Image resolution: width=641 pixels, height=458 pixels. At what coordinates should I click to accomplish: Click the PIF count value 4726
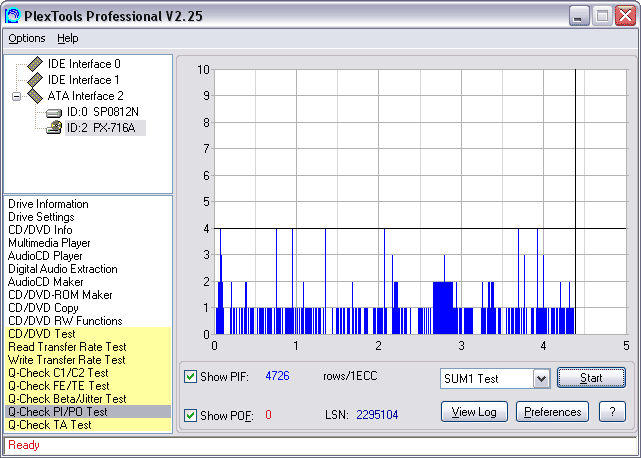[x=278, y=376]
